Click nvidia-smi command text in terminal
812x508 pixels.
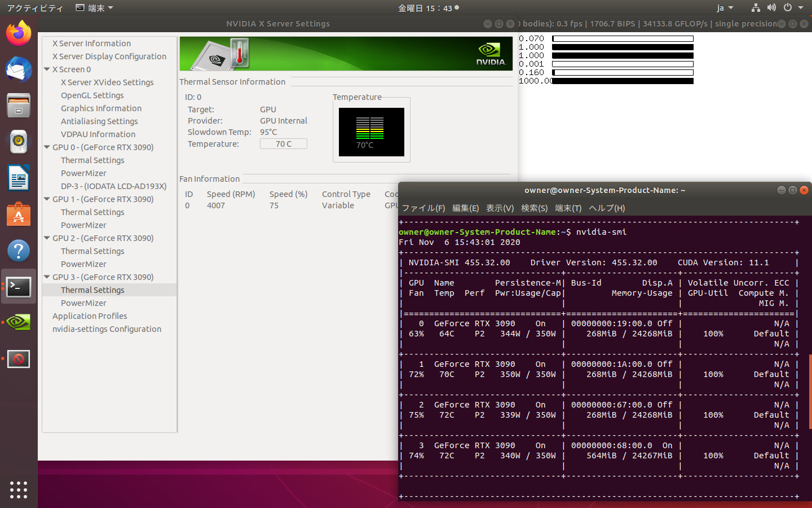(x=601, y=232)
